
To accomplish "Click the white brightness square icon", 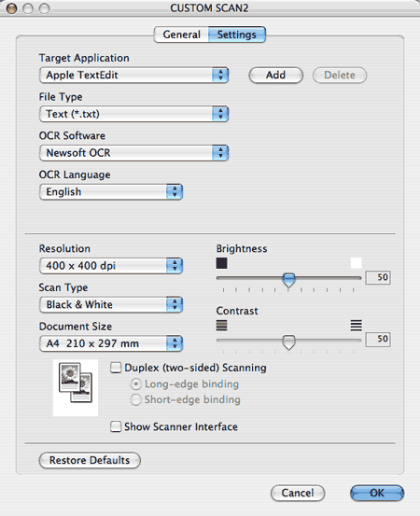I will [x=357, y=263].
